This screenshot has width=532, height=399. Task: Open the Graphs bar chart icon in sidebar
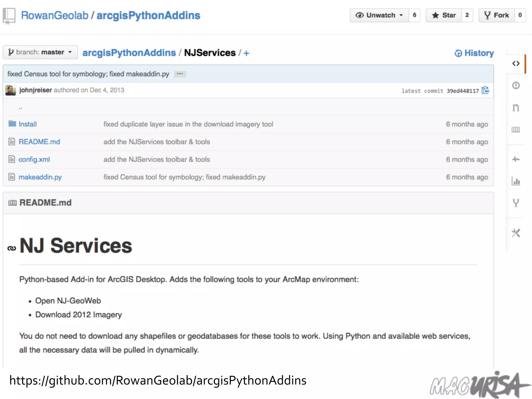516,181
